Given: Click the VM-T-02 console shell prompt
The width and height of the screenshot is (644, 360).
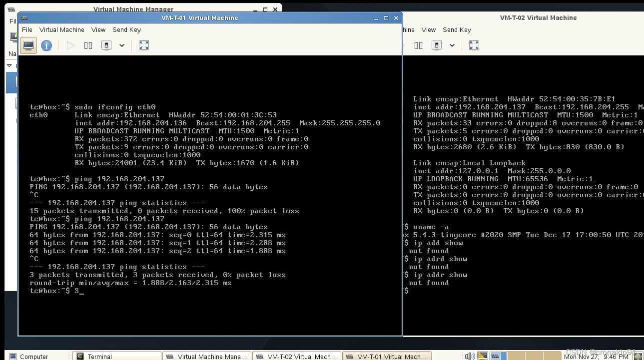Looking at the screenshot, I should [406, 291].
